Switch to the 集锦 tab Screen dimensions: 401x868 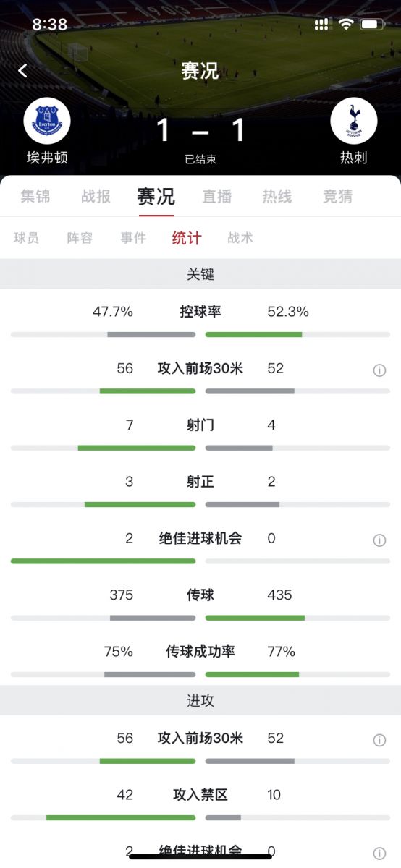click(35, 196)
